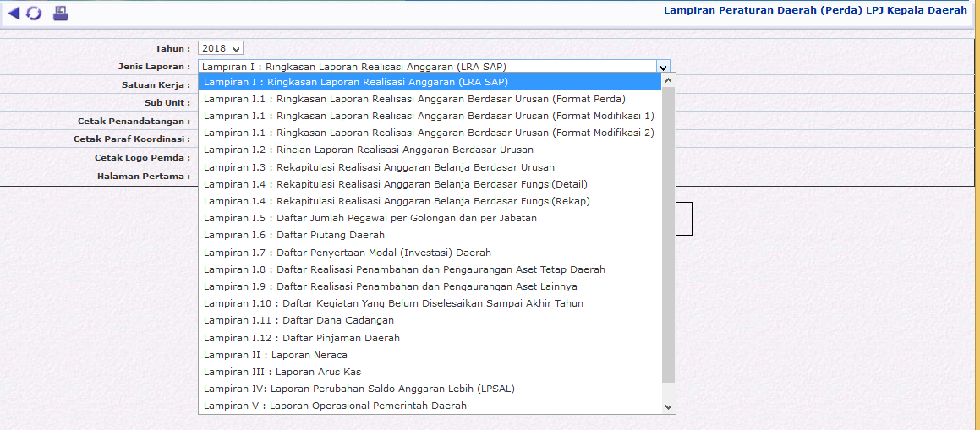Select Lampiran IV LPSAL report option
The image size is (980, 430).
coord(359,389)
